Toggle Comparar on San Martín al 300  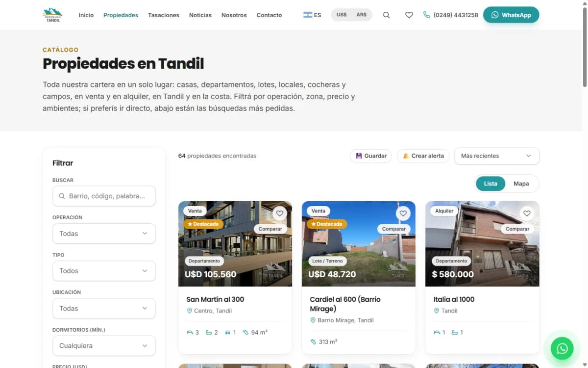click(x=270, y=229)
